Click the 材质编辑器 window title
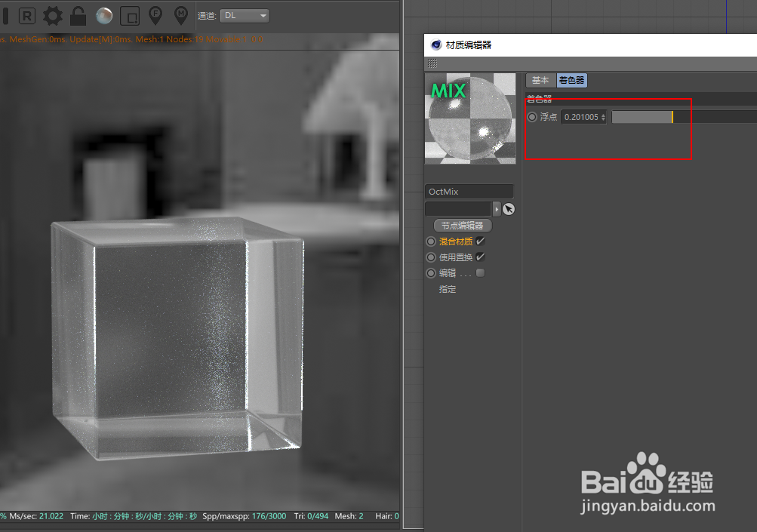Screen dimensions: 757x532 tap(468, 45)
